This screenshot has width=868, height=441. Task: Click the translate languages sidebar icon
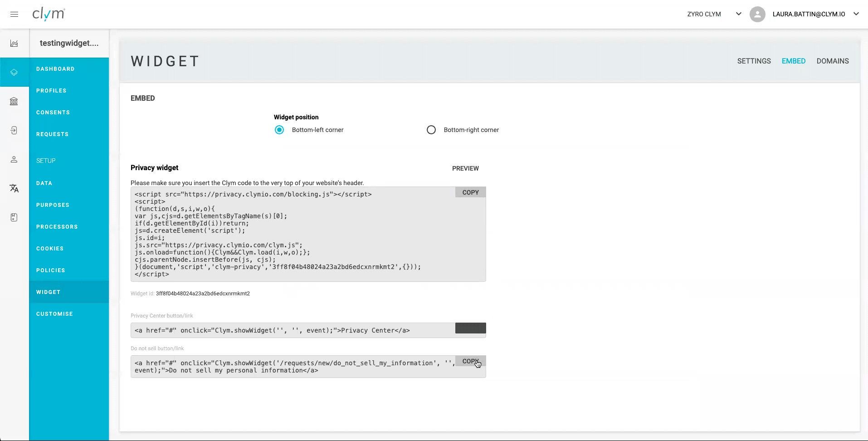(14, 188)
